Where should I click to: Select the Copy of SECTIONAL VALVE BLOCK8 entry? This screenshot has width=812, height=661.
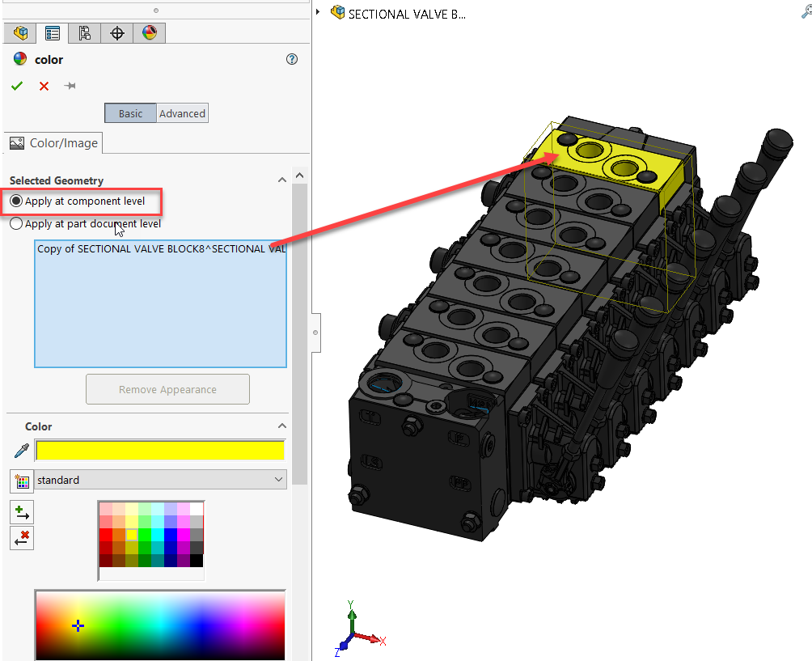pyautogui.click(x=161, y=249)
